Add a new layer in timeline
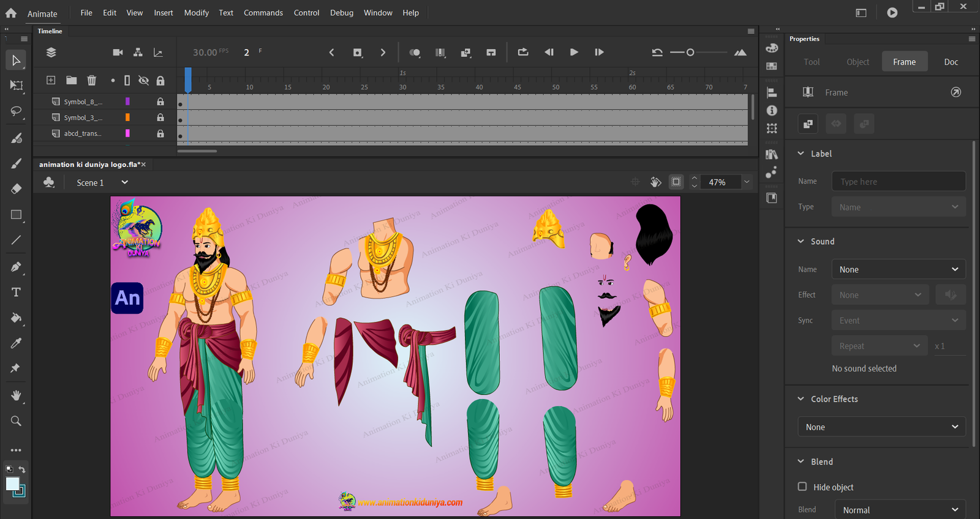The width and height of the screenshot is (980, 519). [51, 80]
